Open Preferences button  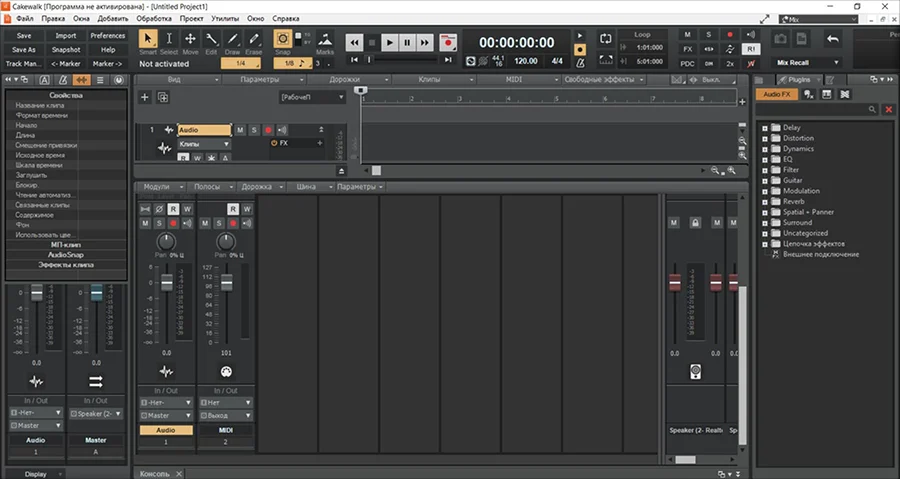coord(107,36)
